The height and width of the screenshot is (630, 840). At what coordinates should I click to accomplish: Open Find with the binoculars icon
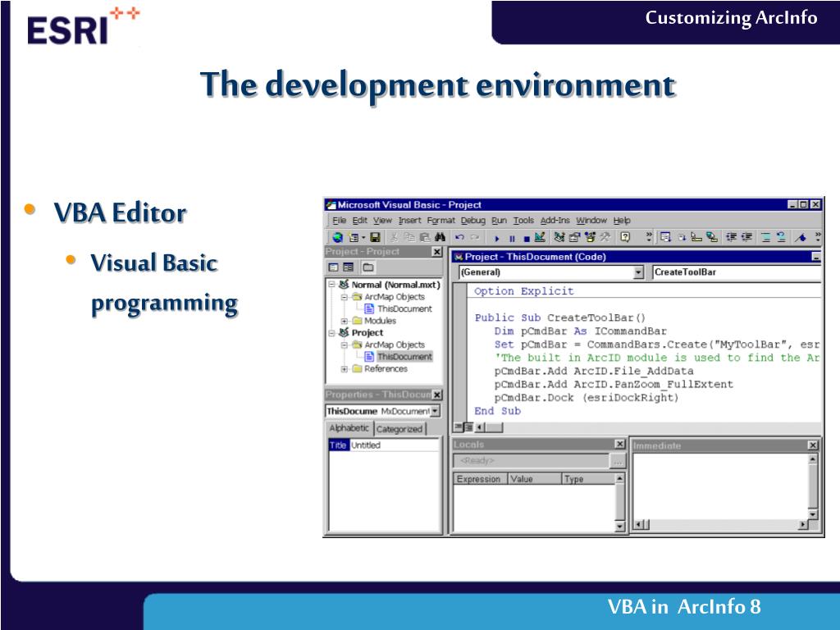441,237
